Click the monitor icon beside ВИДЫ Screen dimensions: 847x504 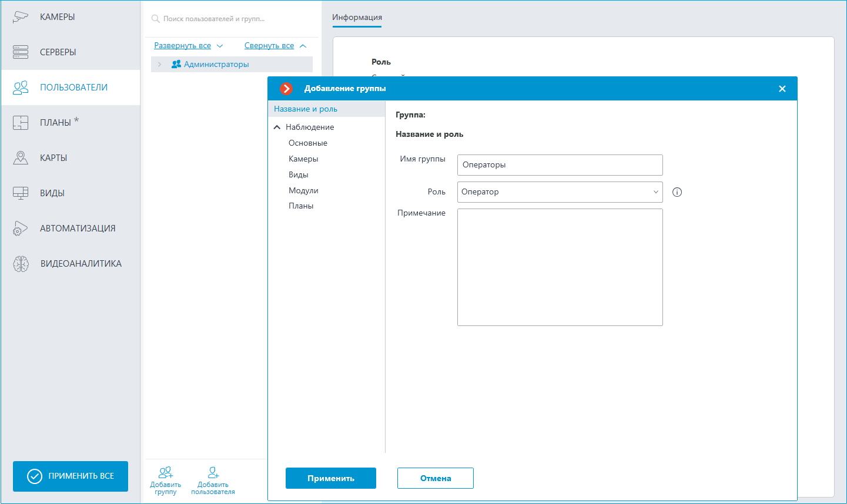point(21,193)
